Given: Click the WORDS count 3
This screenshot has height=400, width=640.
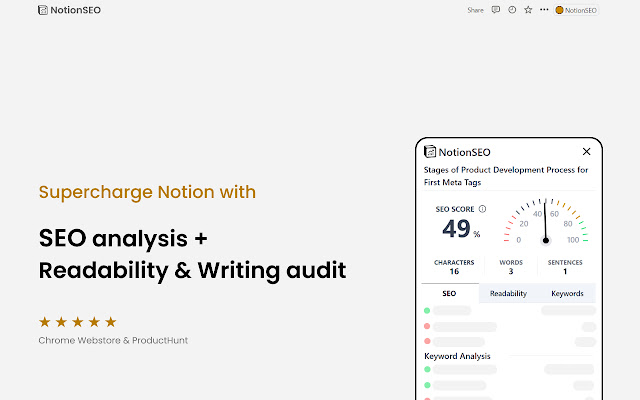Looking at the screenshot, I should [x=511, y=271].
